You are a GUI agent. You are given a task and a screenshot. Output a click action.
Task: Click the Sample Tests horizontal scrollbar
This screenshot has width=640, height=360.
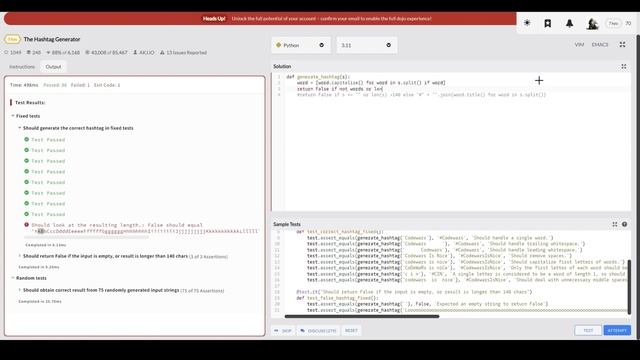[x=362, y=316]
